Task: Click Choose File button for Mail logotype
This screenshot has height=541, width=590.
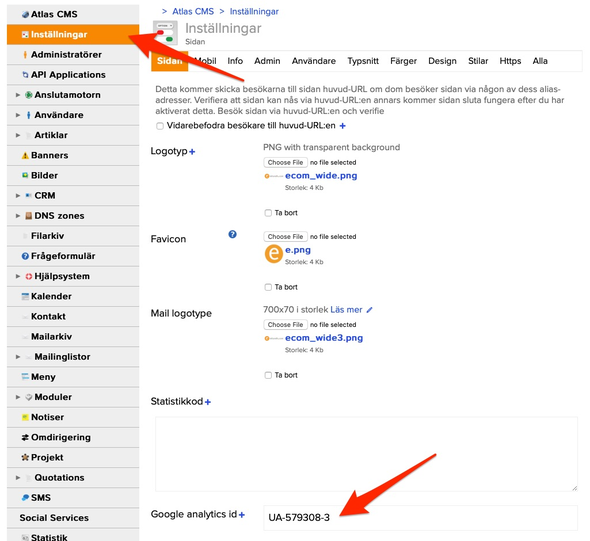Action: 285,325
